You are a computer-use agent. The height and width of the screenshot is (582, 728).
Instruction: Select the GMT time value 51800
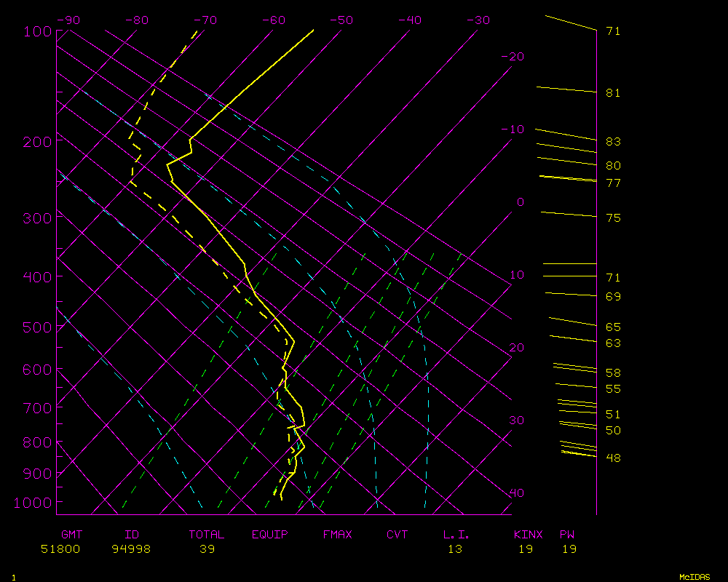point(60,549)
